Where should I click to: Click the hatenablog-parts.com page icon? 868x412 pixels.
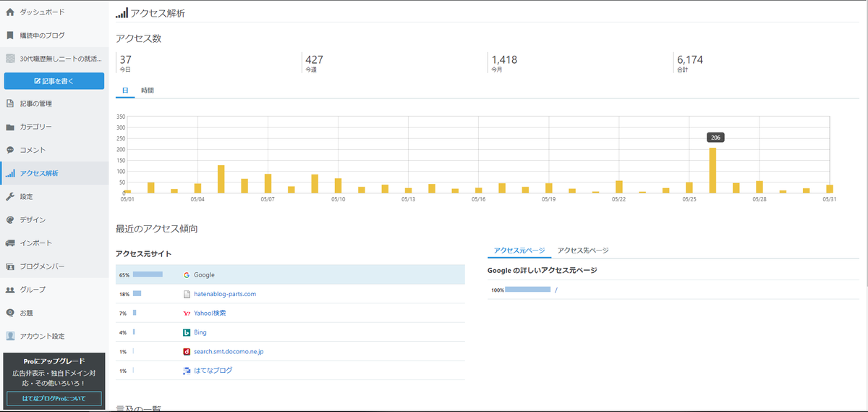tap(187, 294)
